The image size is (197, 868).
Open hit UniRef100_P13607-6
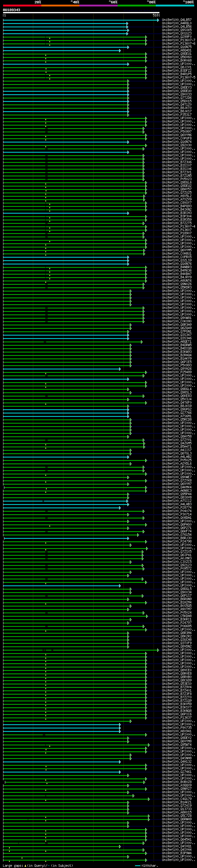pos(179,43)
